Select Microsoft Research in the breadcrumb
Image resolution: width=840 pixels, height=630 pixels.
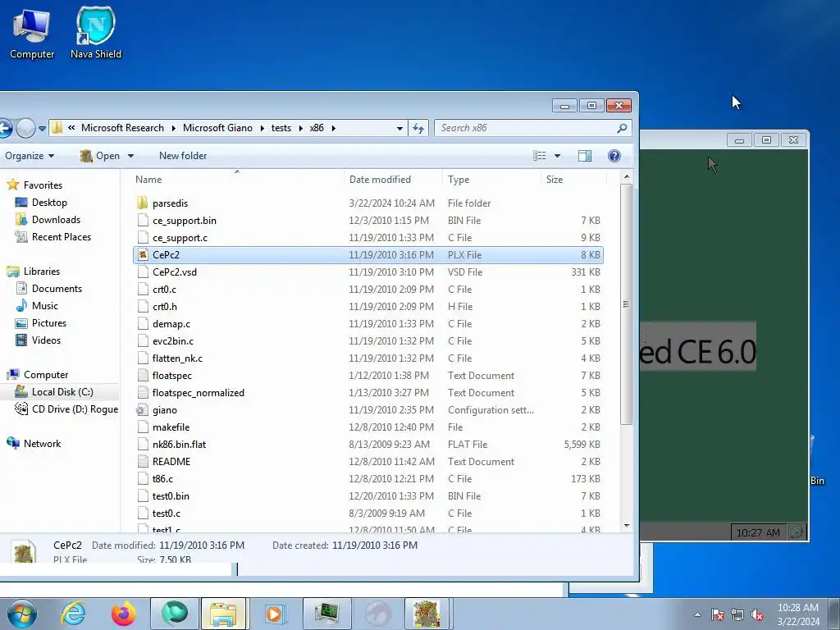123,128
